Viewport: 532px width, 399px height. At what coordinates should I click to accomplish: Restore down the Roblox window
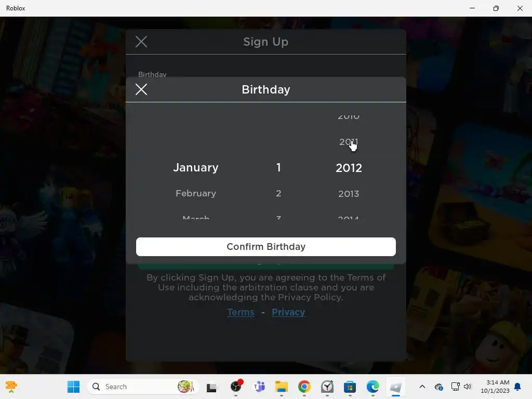pyautogui.click(x=496, y=8)
